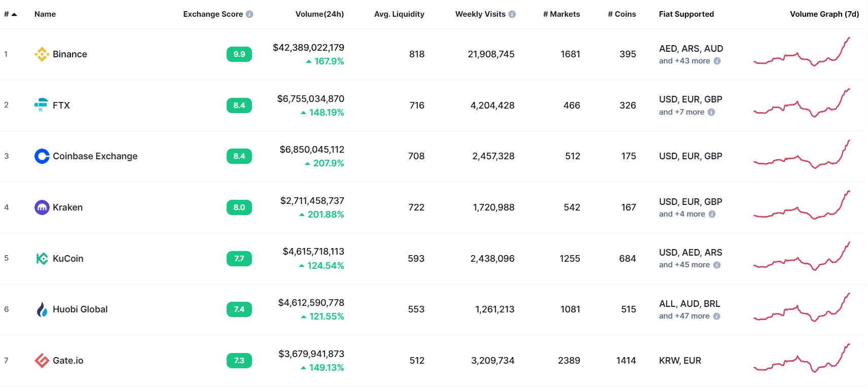Open the KuCoin exchange link

[68, 259]
